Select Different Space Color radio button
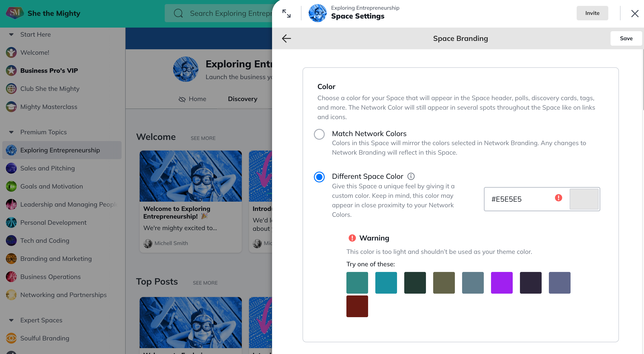644x354 pixels. [x=319, y=177]
